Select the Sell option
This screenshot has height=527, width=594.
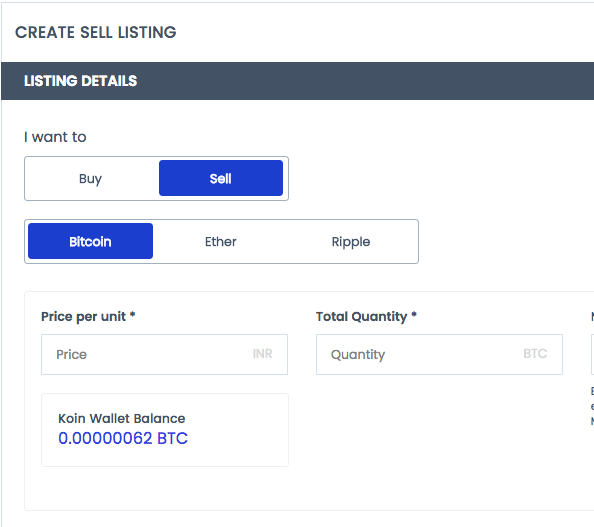point(221,178)
